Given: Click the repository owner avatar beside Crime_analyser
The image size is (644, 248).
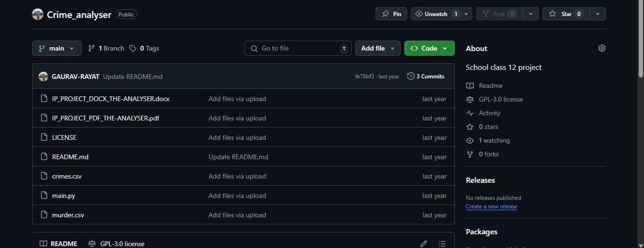Looking at the screenshot, I should [x=38, y=14].
